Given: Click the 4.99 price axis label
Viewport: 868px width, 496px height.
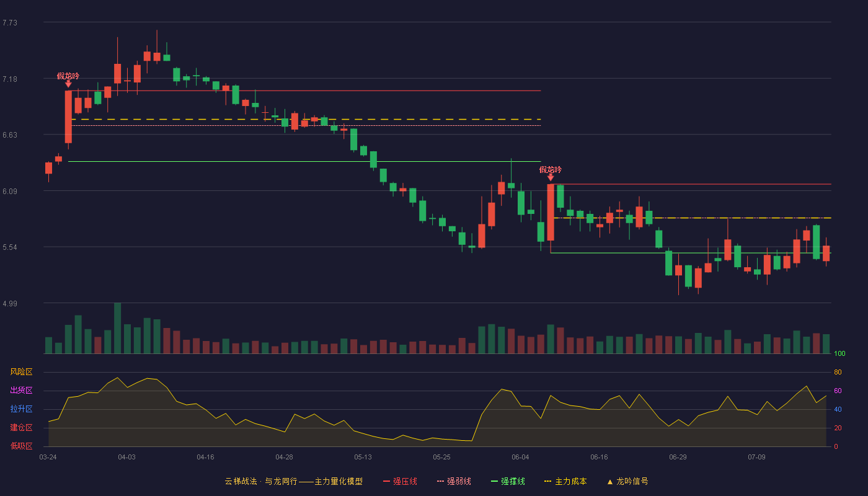Looking at the screenshot, I should tap(10, 304).
